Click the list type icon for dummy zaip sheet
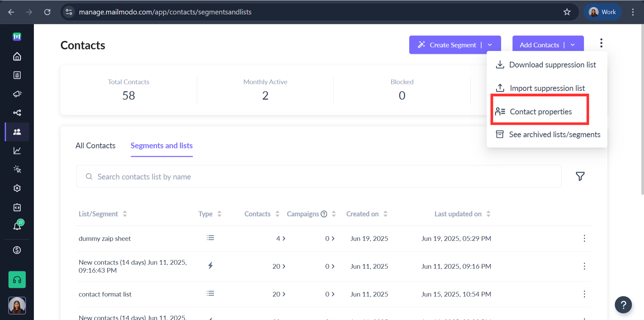Viewport: 644px width, 320px height. (210, 238)
